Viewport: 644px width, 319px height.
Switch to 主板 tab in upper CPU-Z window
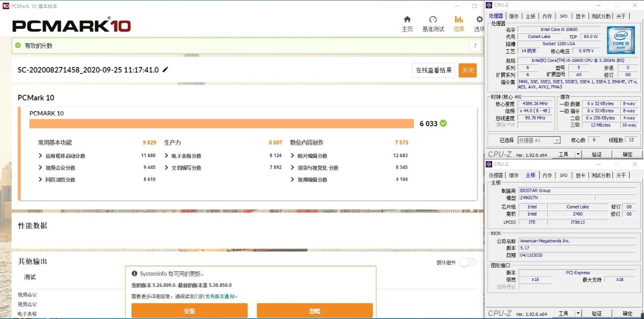click(x=530, y=16)
